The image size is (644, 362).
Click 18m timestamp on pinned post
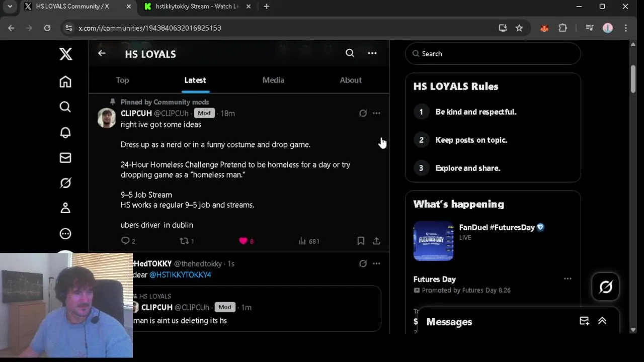[227, 113]
